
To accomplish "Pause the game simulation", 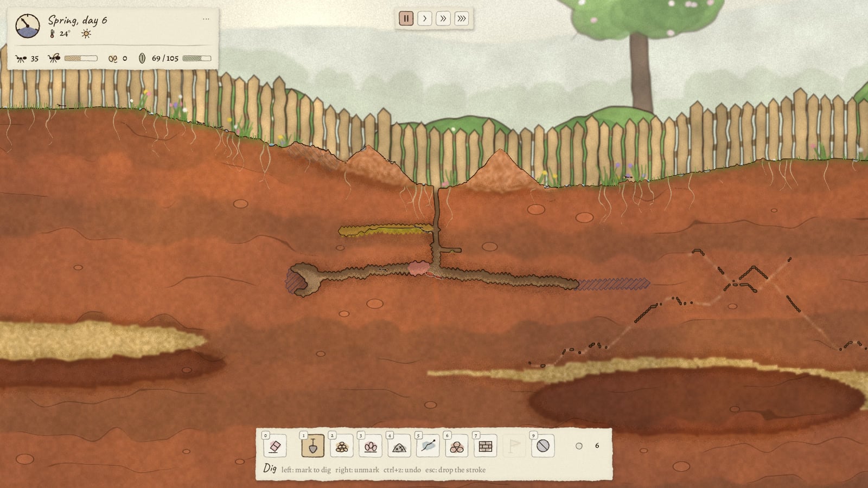I will 406,18.
